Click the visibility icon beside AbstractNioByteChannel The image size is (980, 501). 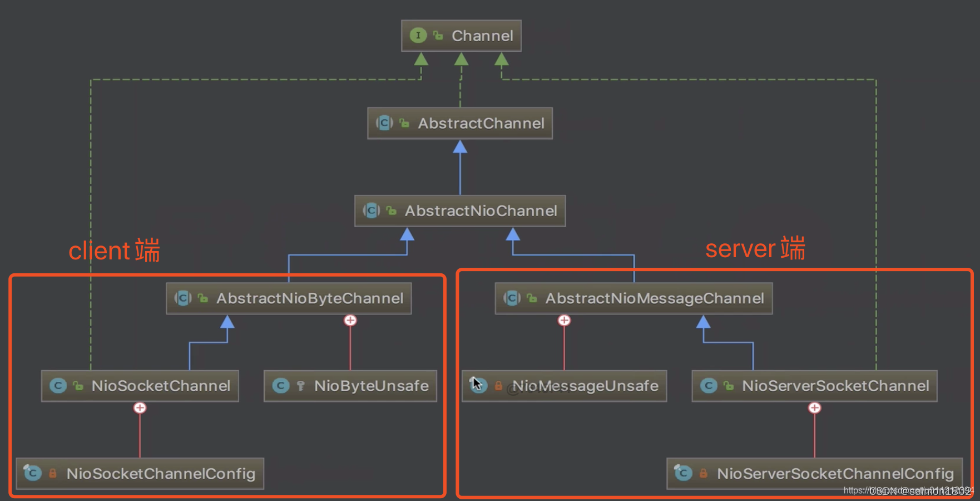tap(203, 298)
